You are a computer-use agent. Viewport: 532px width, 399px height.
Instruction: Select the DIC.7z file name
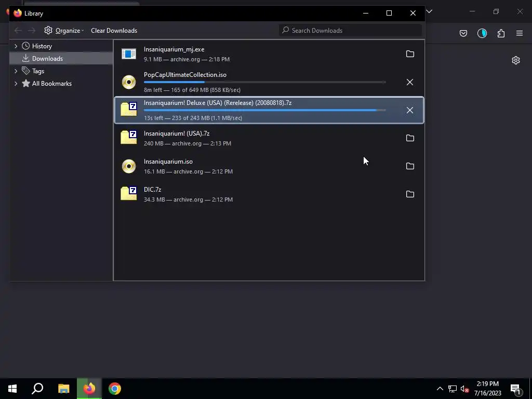pos(152,189)
